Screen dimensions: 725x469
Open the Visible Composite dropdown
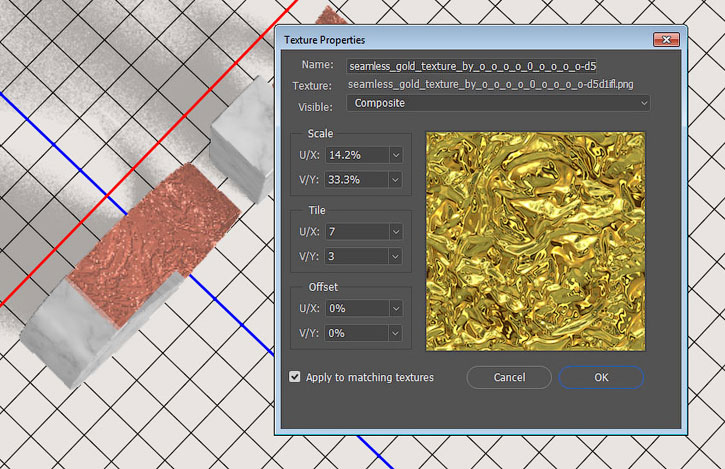point(498,103)
